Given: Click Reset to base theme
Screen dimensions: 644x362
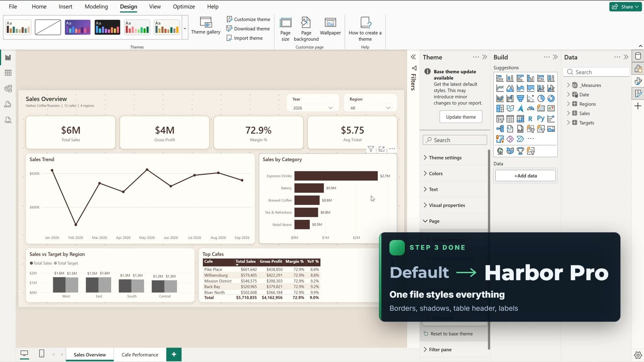Looking at the screenshot, I should (x=448, y=334).
